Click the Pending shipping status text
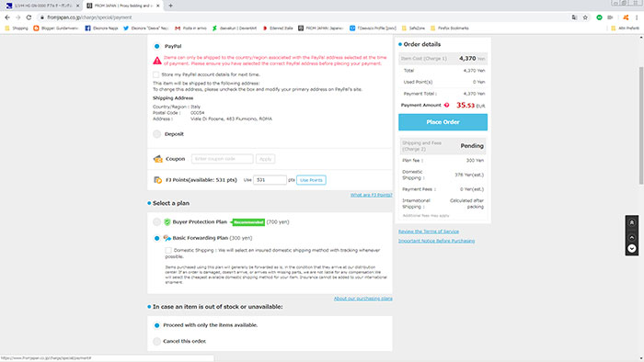Screen dimensions: 644x362 472,146
